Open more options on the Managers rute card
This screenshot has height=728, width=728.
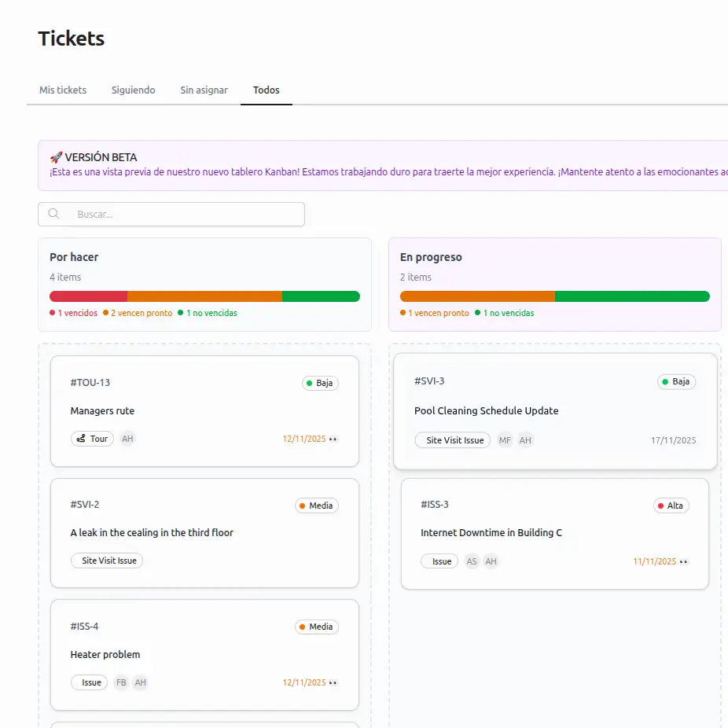[x=333, y=439]
